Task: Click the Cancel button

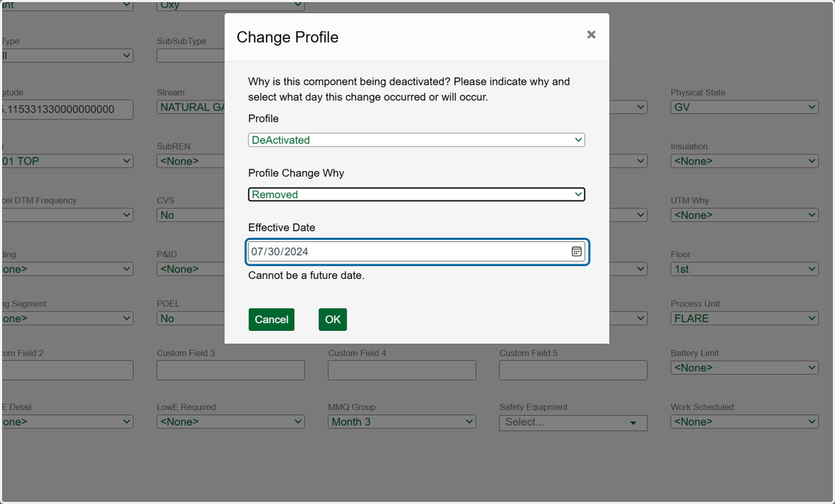Action: coord(271,319)
